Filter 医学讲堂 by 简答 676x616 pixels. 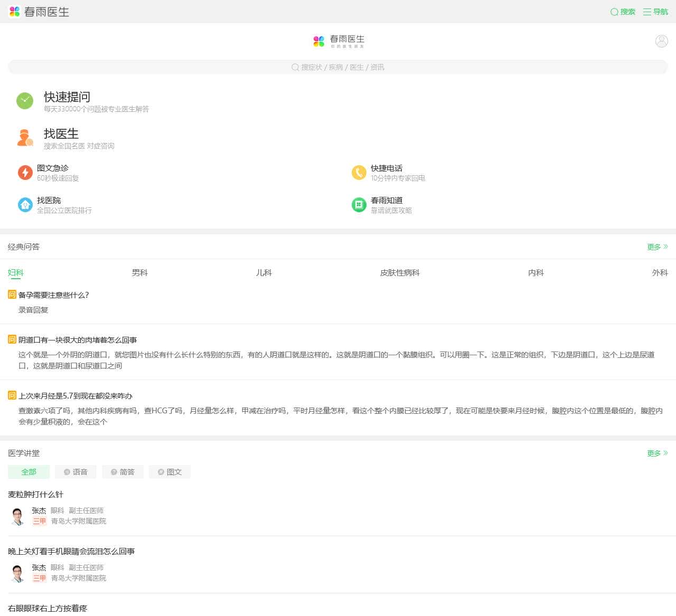[123, 472]
